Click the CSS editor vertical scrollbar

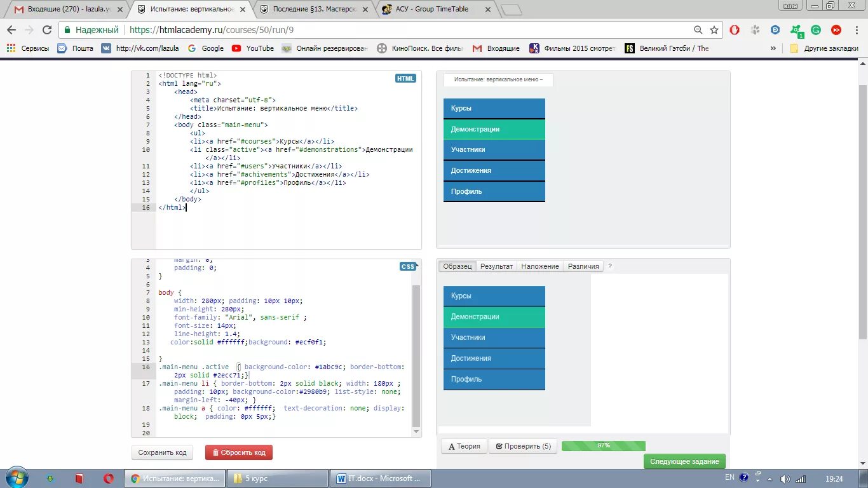point(416,356)
